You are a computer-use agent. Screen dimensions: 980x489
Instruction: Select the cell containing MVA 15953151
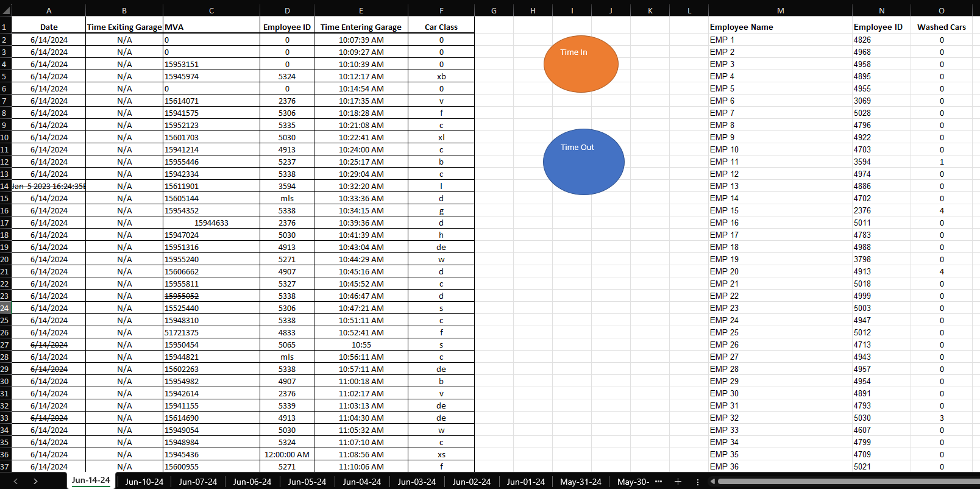tap(211, 64)
